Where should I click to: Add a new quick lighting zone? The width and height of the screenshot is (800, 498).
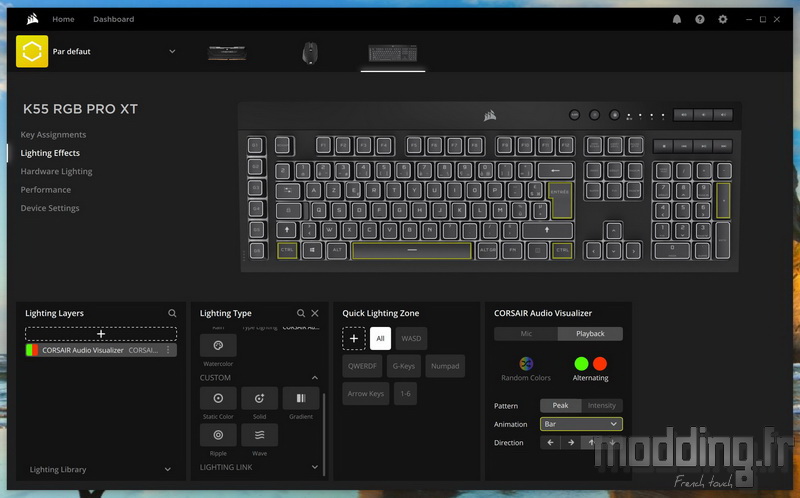(354, 338)
